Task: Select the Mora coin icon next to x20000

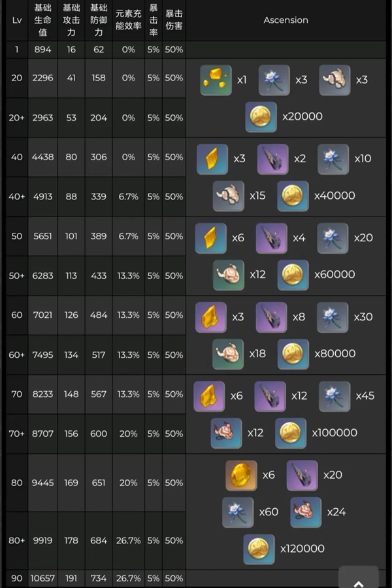Action: 261,116
